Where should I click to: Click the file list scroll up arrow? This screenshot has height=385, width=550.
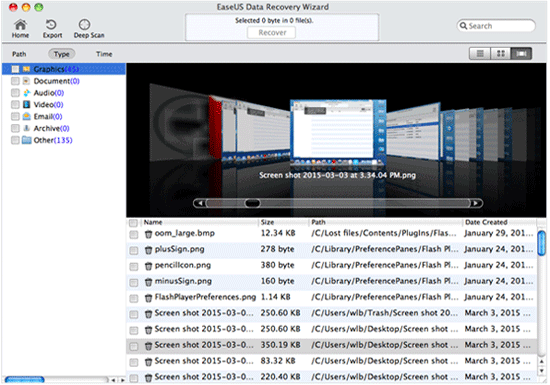[541, 361]
